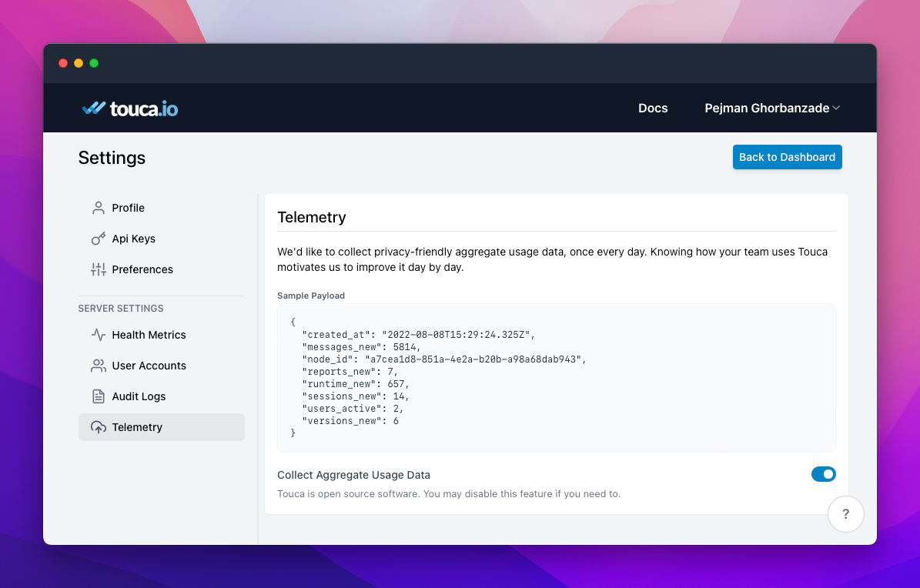Go to Api Keys settings

(162, 239)
